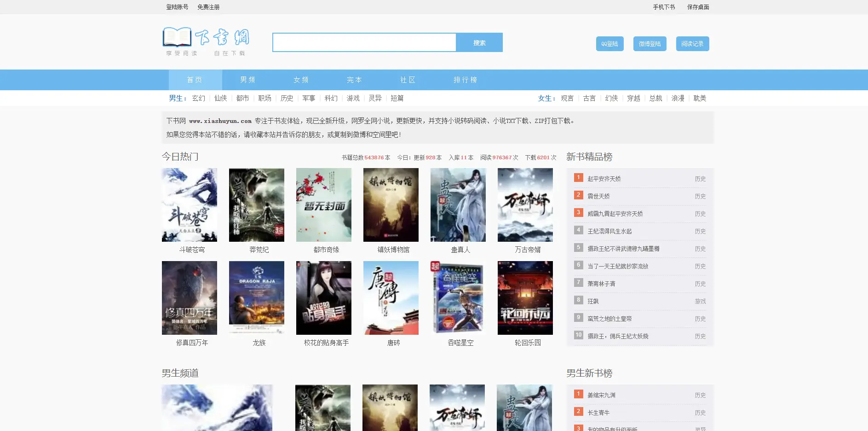Open 耽美 female category
This screenshot has height=431, width=868.
coord(700,98)
